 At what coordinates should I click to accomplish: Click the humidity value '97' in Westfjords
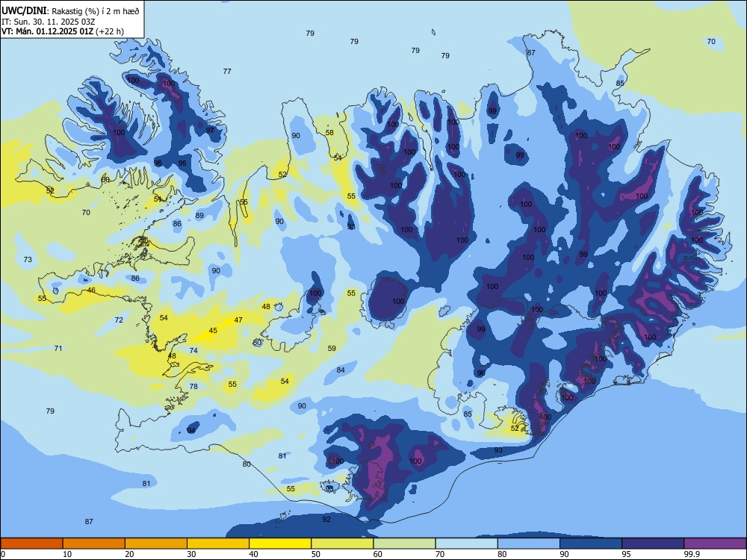click(x=210, y=130)
